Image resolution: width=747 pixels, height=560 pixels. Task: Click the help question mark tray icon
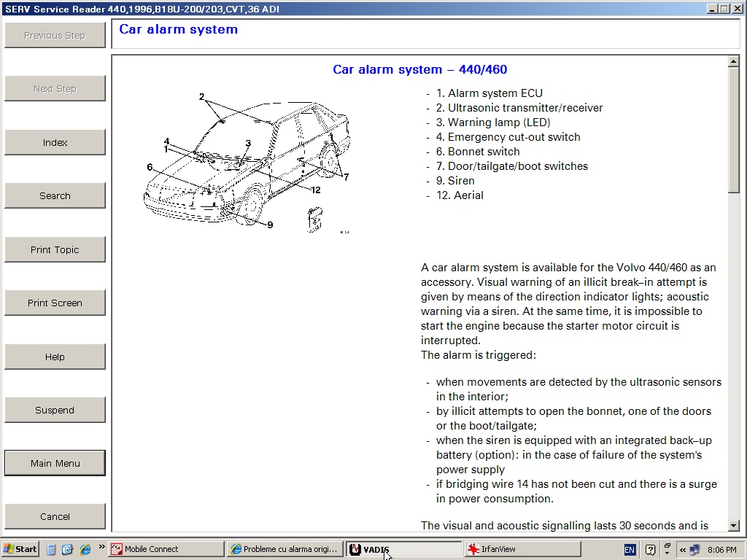(650, 550)
